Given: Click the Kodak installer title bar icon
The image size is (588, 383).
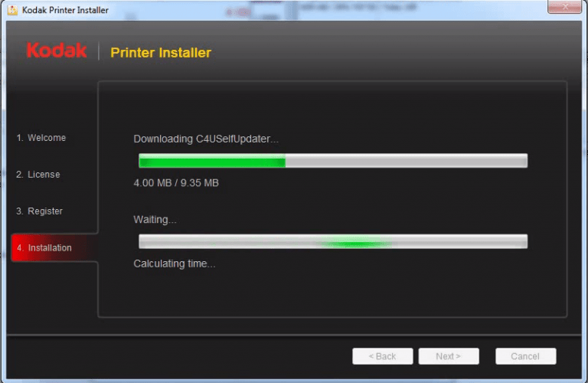Looking at the screenshot, I should point(12,10).
